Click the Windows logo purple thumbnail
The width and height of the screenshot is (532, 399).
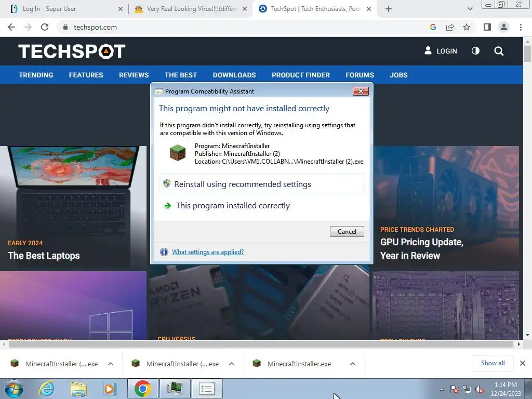click(73, 305)
